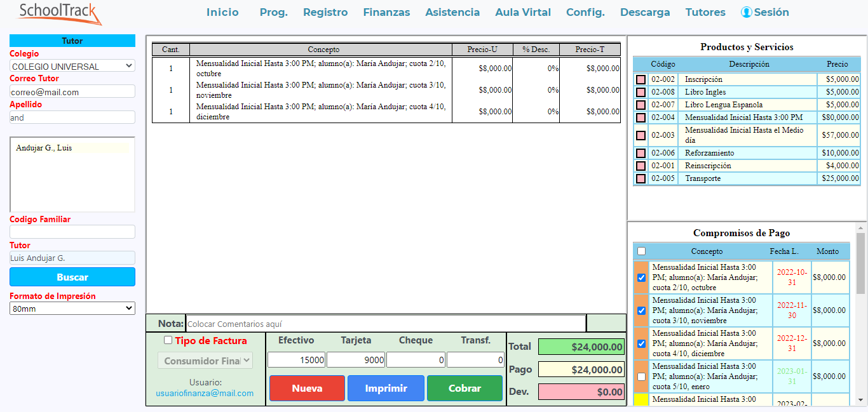868x412 pixels.
Task: Tick Mensualidad Inicial Hasta 3:00 PM product checkbox
Action: (x=641, y=117)
